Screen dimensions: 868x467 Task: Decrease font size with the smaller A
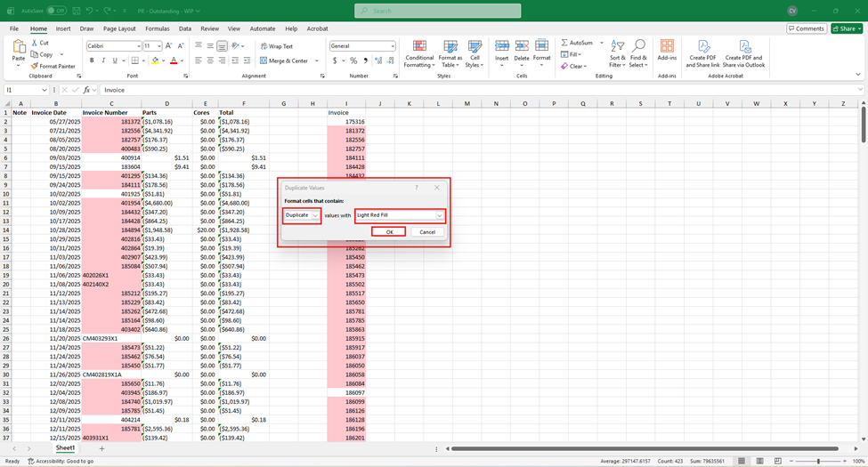(181, 46)
